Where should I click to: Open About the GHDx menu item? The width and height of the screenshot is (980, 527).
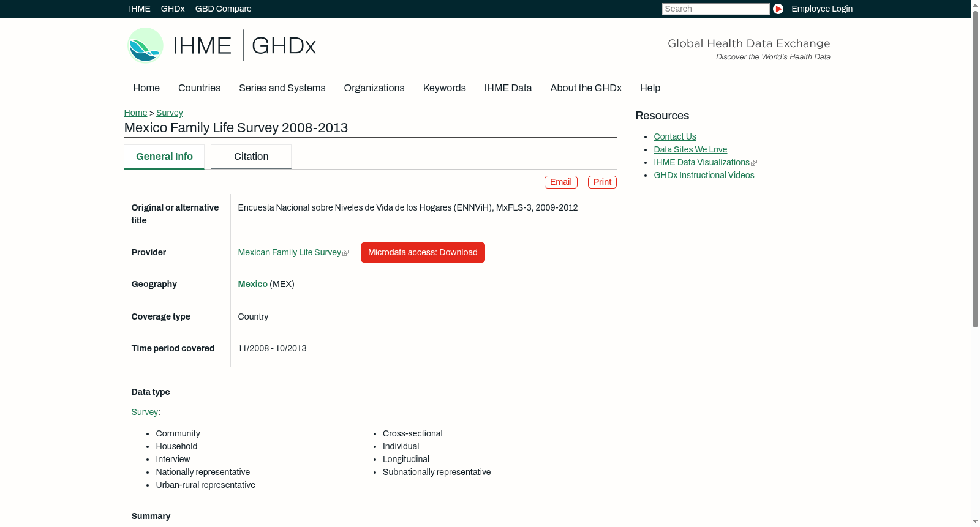click(586, 88)
